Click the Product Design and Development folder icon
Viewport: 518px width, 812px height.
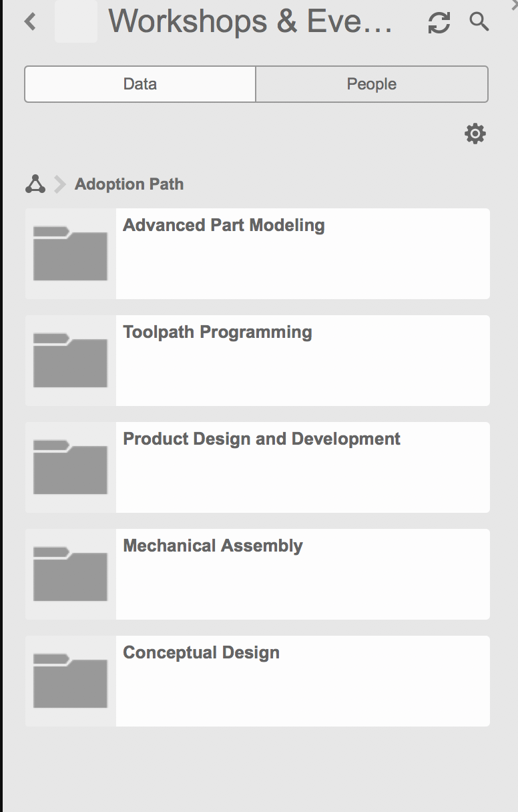pyautogui.click(x=69, y=467)
